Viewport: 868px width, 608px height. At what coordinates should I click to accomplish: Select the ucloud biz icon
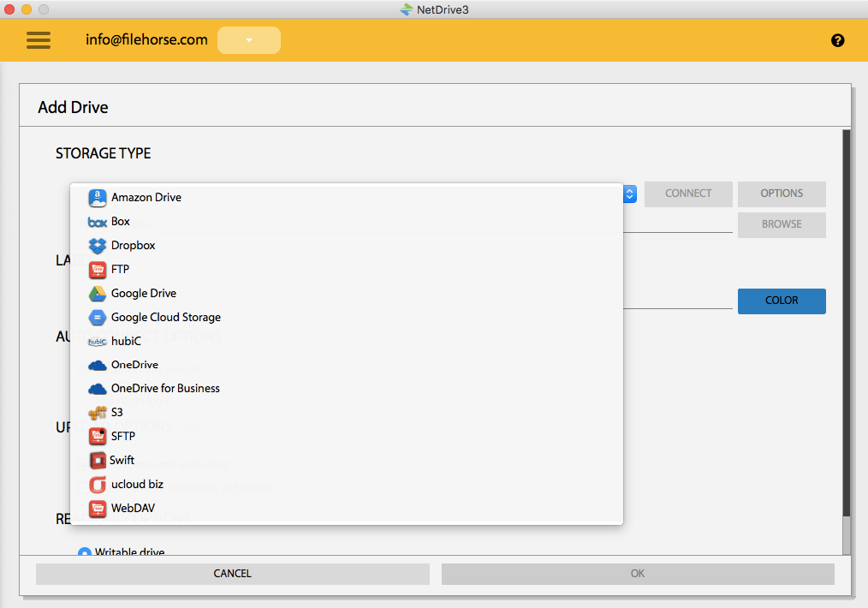click(x=98, y=485)
